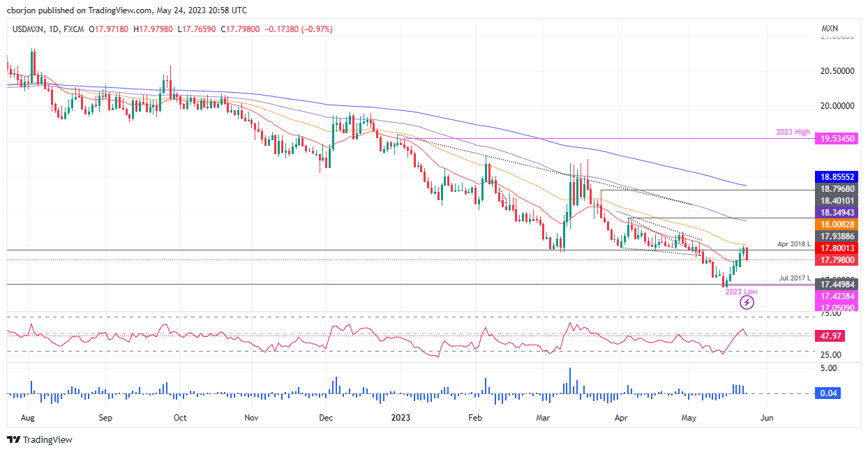The image size is (868, 452).
Task: Click the Jul 2017 L annotation text
Action: pyautogui.click(x=794, y=278)
